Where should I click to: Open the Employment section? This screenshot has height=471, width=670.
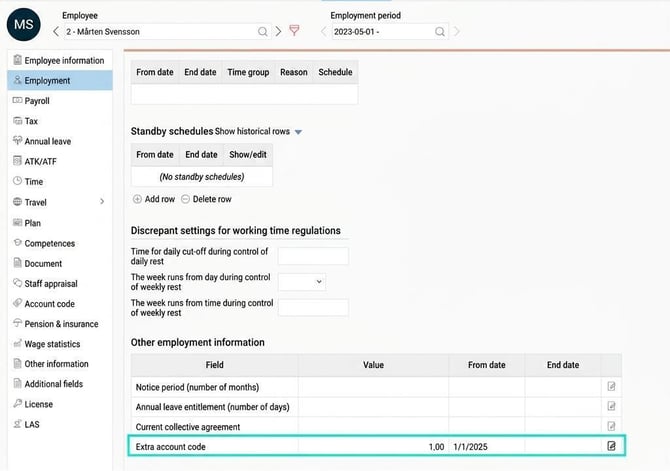(60, 80)
